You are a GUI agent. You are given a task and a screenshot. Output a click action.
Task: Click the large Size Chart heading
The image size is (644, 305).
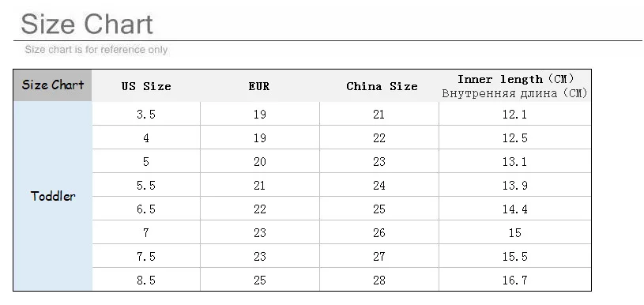pos(87,24)
